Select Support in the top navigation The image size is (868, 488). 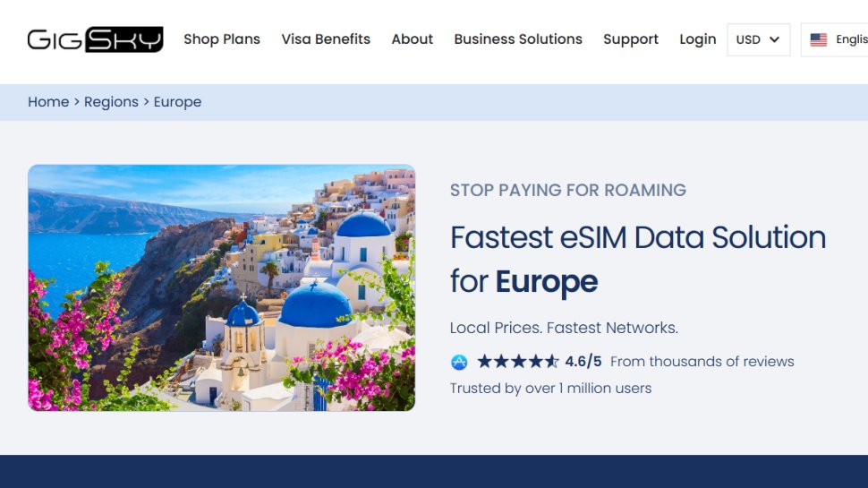631,39
